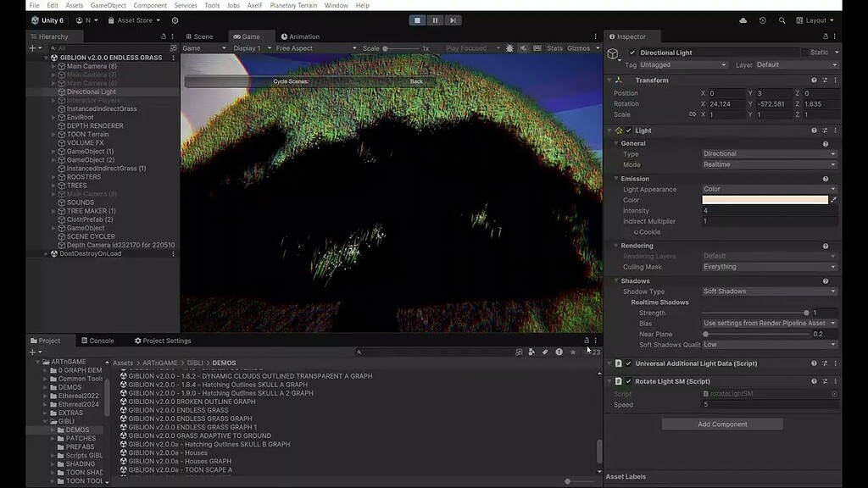
Task: Open the Soft Shadows Quality dropdown
Action: (x=767, y=344)
